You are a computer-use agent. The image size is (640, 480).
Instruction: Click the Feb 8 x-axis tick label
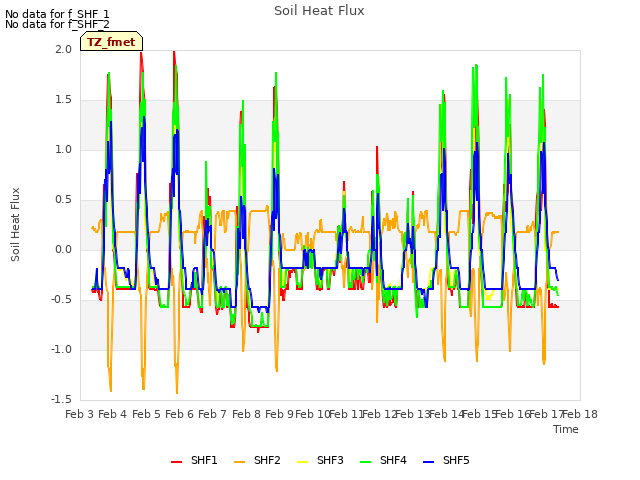(x=246, y=414)
